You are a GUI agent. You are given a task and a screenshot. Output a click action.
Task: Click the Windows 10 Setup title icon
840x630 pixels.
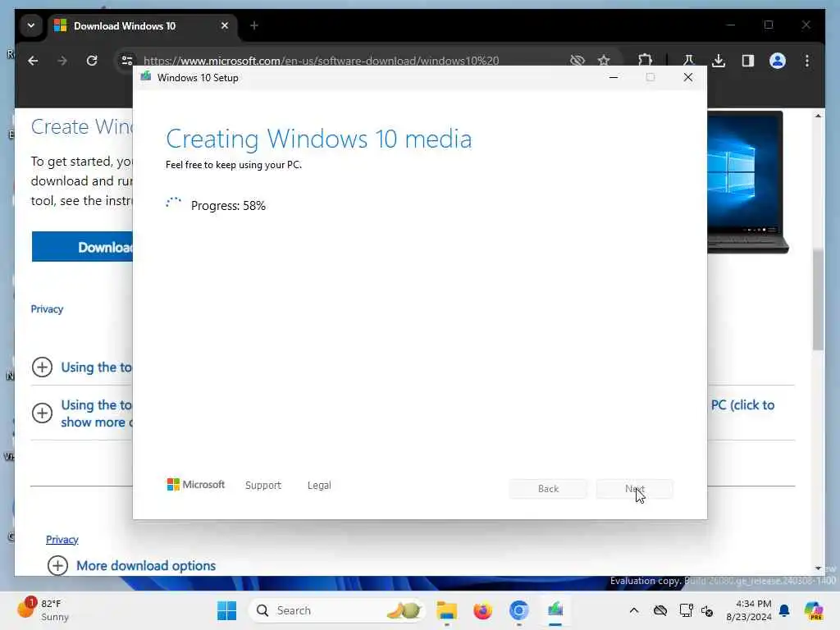pyautogui.click(x=146, y=76)
